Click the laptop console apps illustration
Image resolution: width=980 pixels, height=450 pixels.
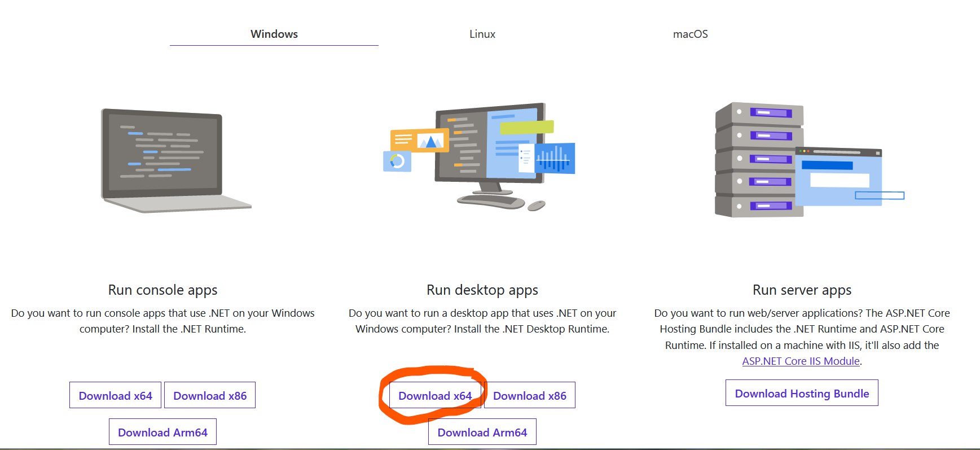tap(176, 161)
